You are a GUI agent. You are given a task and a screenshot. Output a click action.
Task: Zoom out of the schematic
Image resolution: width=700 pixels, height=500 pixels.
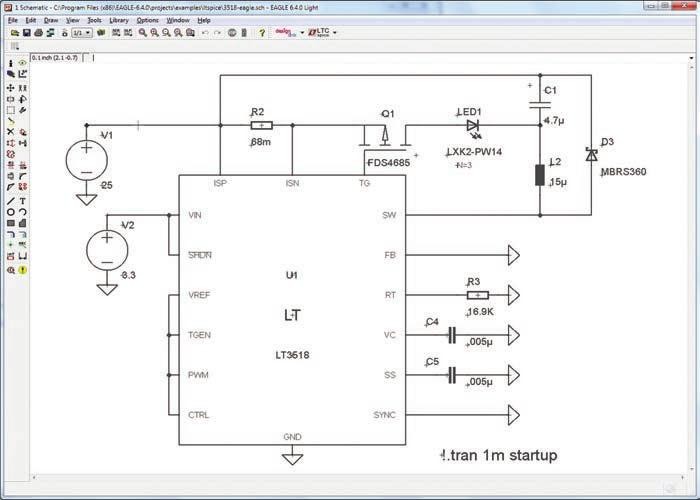tap(166, 33)
